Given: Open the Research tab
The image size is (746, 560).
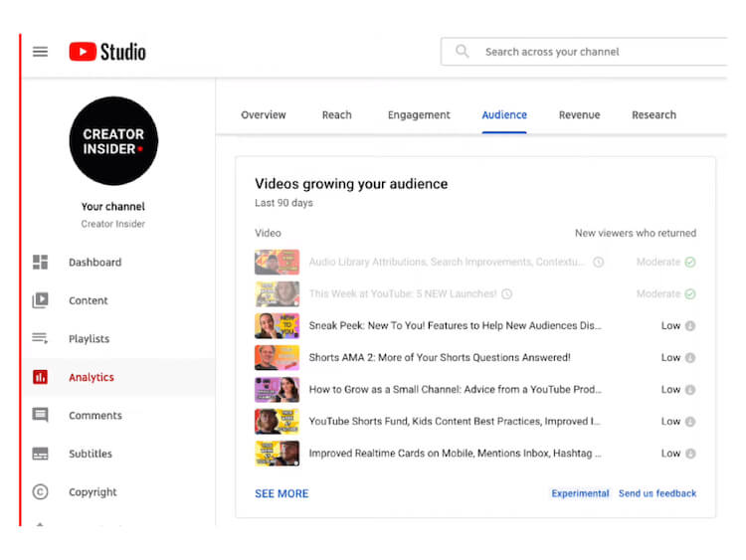Looking at the screenshot, I should [x=653, y=114].
